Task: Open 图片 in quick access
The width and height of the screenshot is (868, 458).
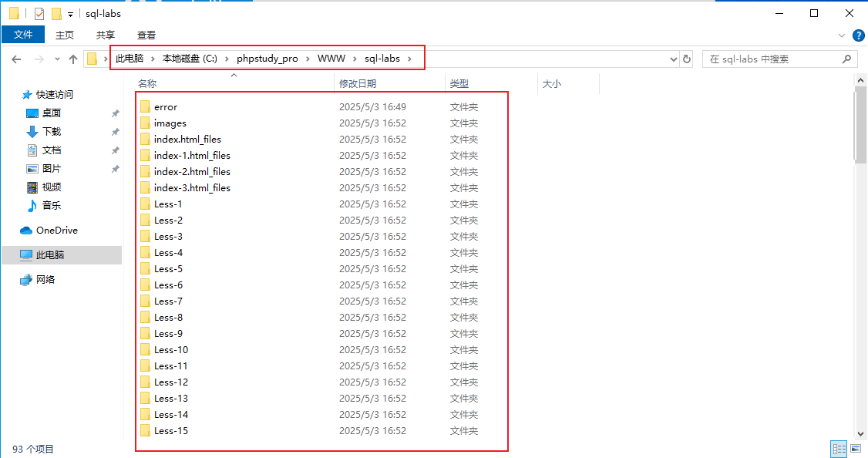Action: pos(52,168)
